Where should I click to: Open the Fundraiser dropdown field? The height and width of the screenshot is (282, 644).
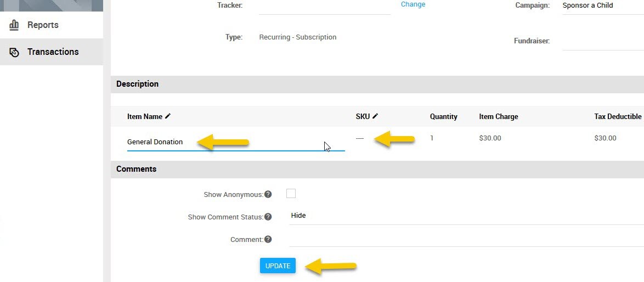pos(603,42)
